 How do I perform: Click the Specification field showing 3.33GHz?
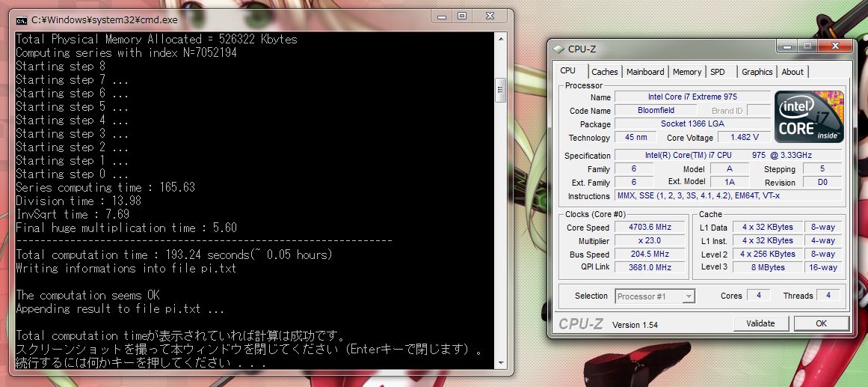coord(728,156)
